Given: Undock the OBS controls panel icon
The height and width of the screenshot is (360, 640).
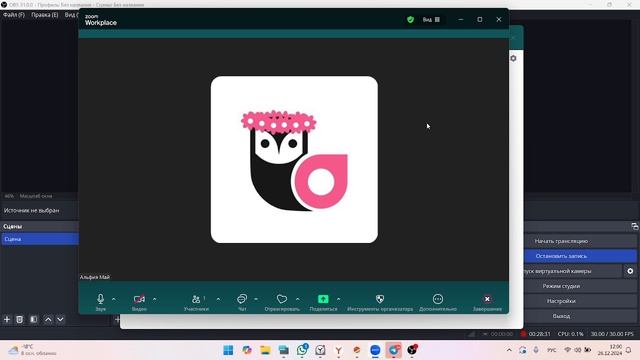Looking at the screenshot, I should pos(634,226).
